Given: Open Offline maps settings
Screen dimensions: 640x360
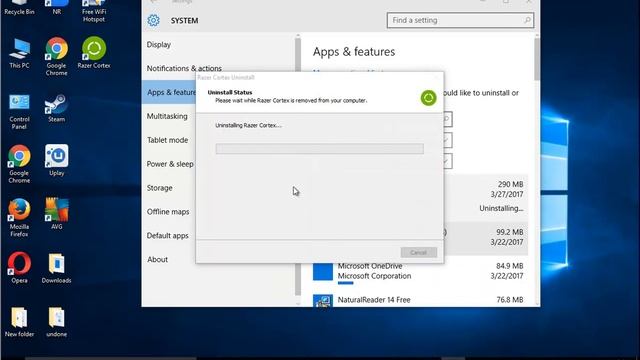Looking at the screenshot, I should coord(168,212).
